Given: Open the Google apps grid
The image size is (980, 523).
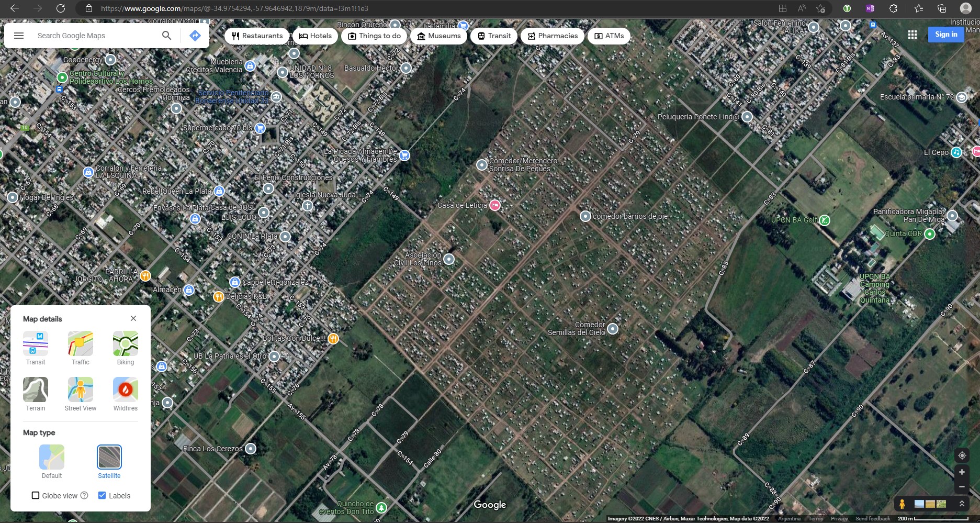Looking at the screenshot, I should (913, 35).
